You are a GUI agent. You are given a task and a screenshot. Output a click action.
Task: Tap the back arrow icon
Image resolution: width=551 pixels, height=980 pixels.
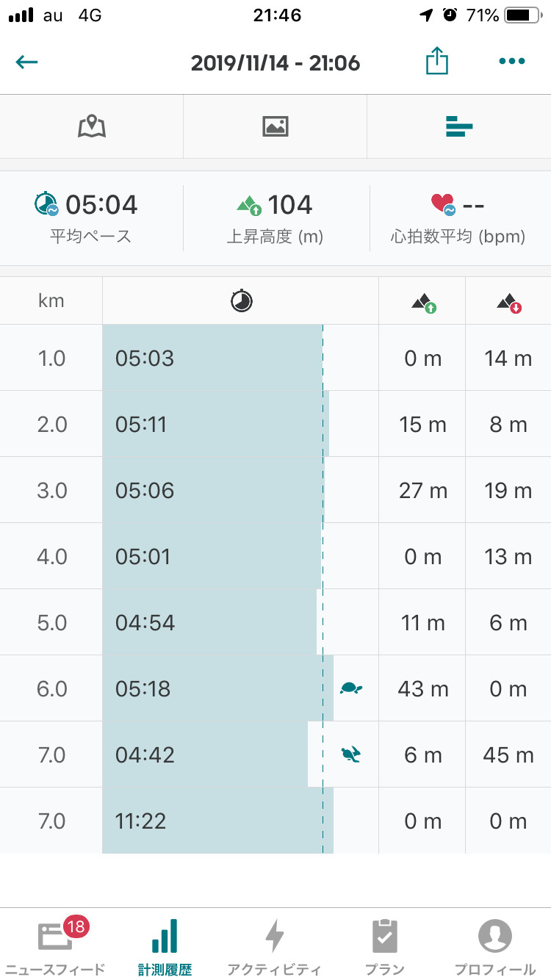pyautogui.click(x=27, y=62)
